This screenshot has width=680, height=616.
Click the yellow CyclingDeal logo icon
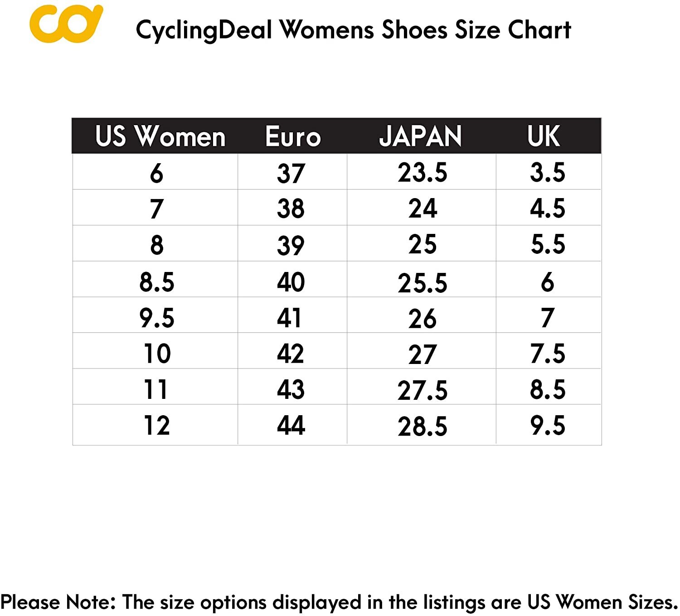point(66,24)
